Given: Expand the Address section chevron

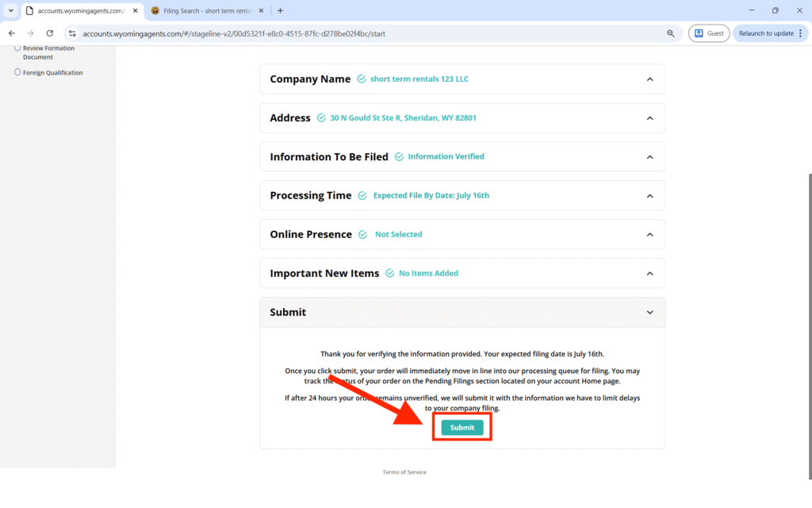Looking at the screenshot, I should point(649,118).
